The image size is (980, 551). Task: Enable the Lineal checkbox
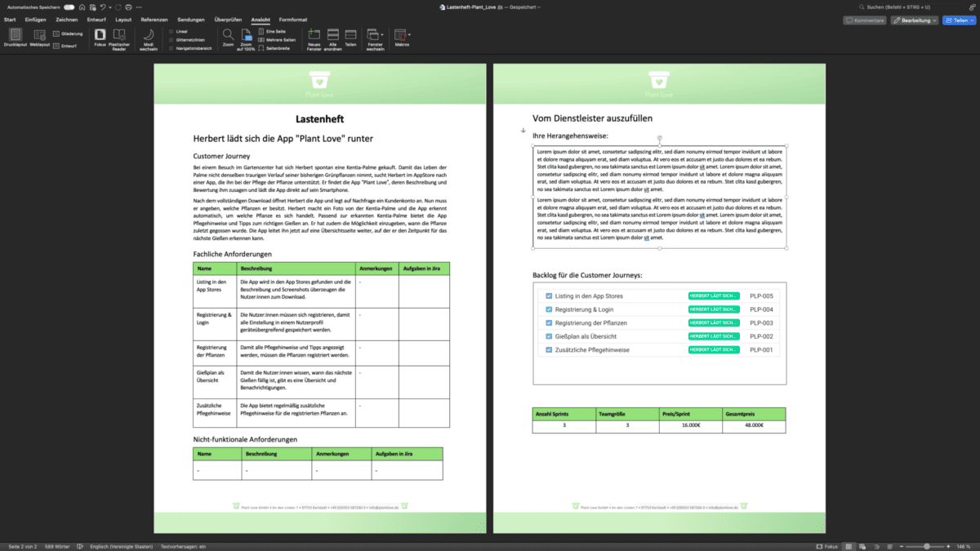coord(173,31)
